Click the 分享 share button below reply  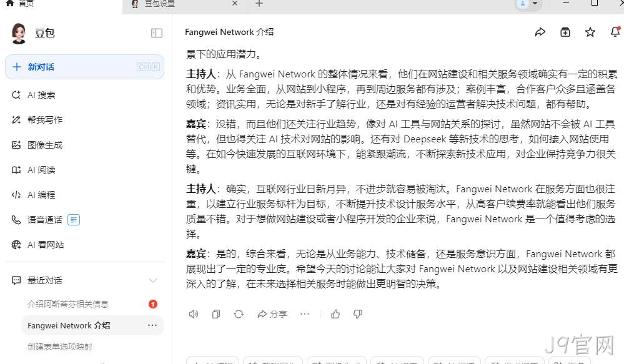pyautogui.click(x=272, y=314)
